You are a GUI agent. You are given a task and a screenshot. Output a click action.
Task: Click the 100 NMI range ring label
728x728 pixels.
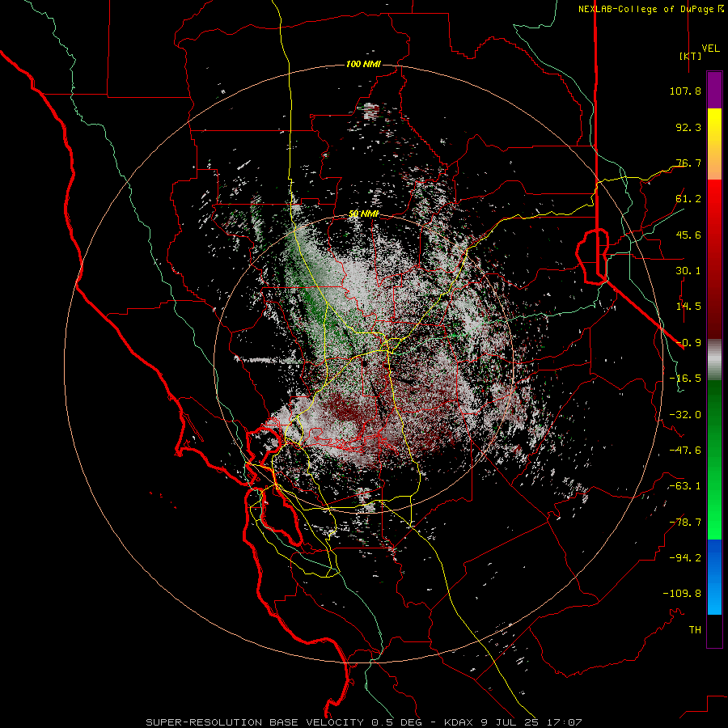(x=363, y=64)
